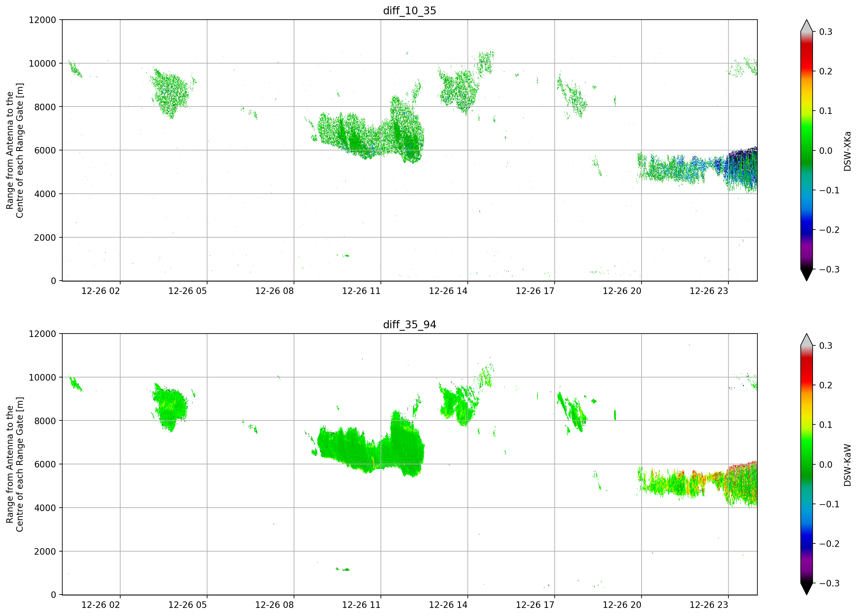
Task: Click the 0.2 tick on DSW-XKa colorbar
Action: tap(826, 71)
